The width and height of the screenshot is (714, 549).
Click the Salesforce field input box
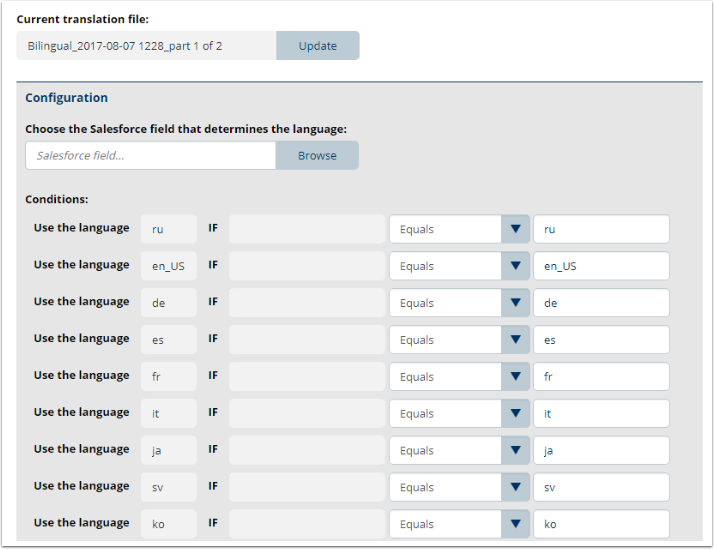coord(150,156)
